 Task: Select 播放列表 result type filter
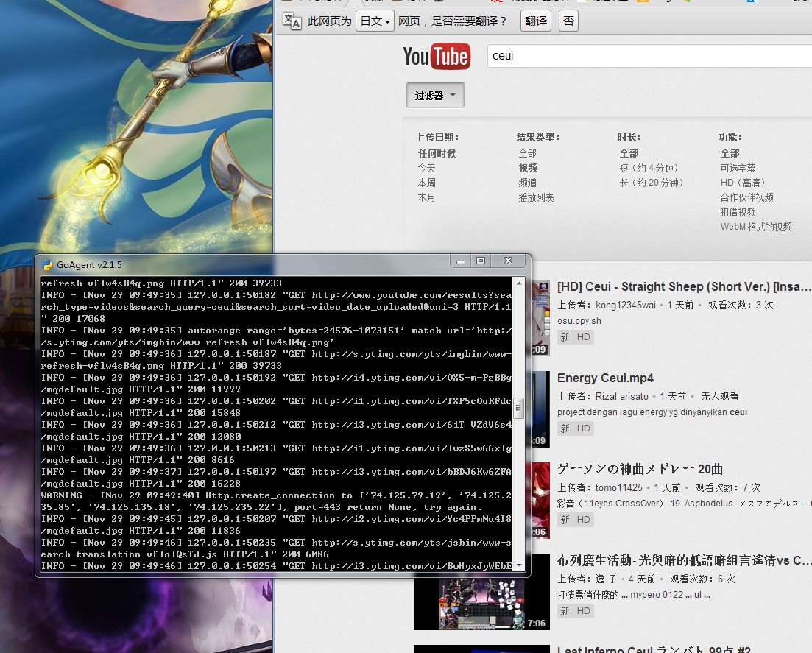(x=536, y=197)
